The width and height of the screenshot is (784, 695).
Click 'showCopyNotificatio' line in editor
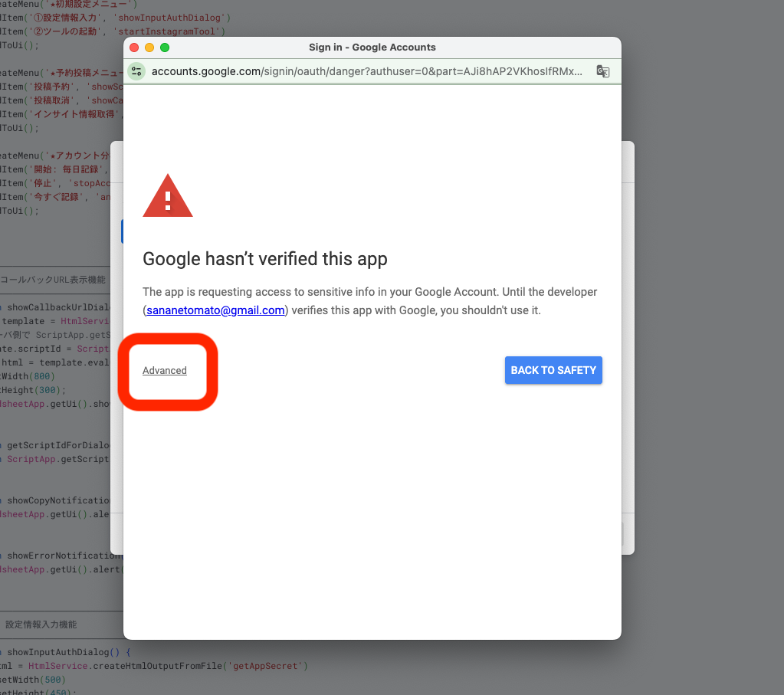click(x=58, y=500)
